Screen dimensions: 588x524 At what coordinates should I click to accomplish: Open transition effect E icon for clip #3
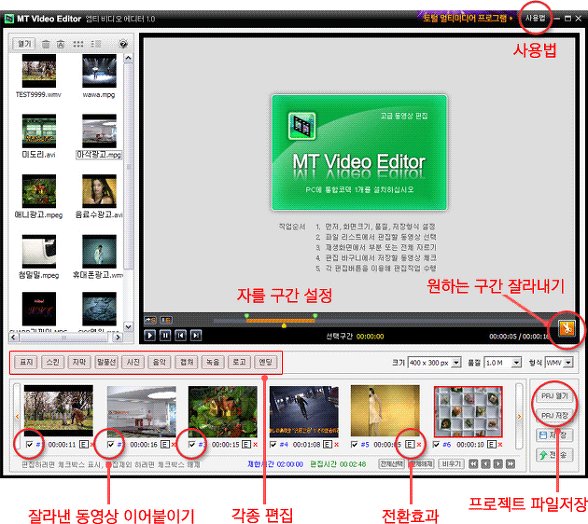246,444
